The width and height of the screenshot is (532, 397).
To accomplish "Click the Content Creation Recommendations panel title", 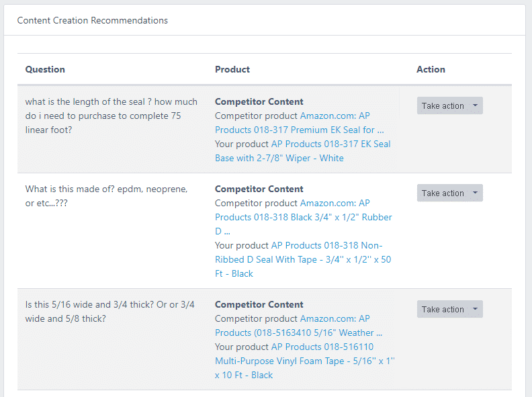I will [x=93, y=20].
